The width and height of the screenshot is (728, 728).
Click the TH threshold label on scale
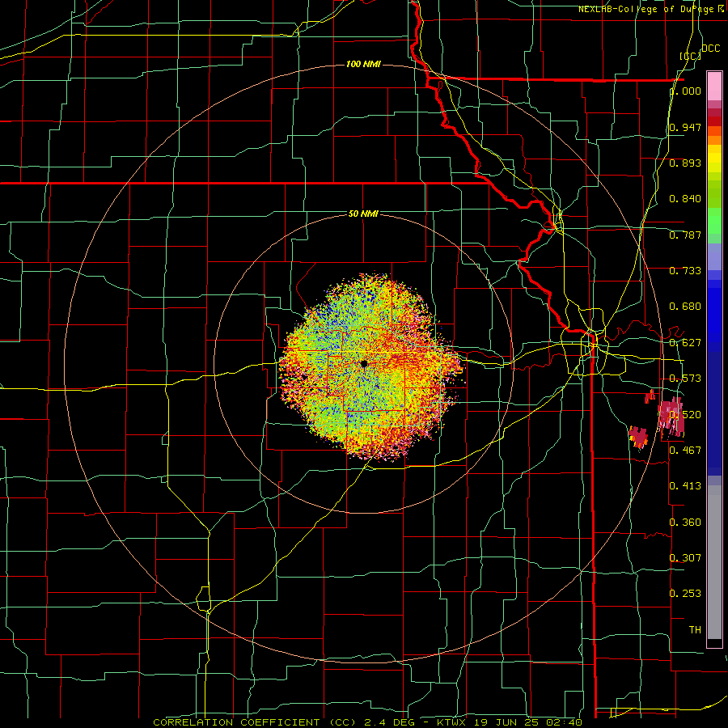click(x=695, y=630)
